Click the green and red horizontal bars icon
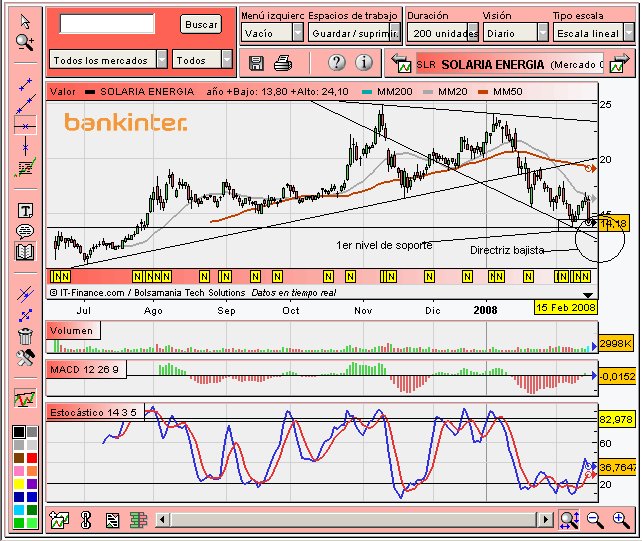 [138, 520]
